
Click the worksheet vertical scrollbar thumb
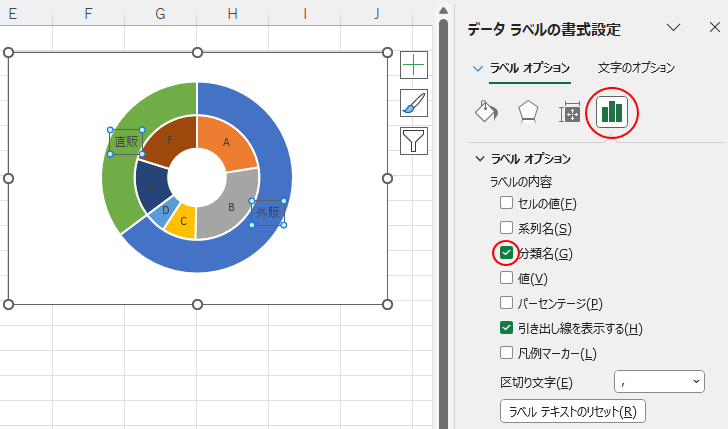443,223
